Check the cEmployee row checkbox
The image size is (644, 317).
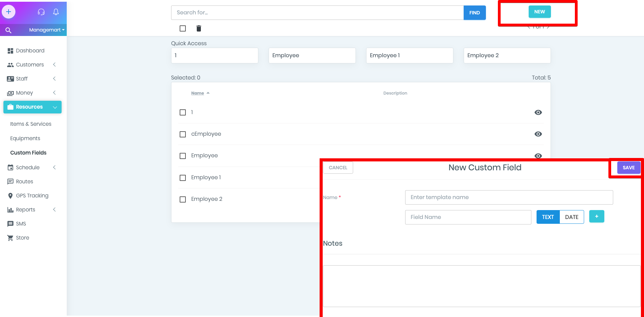[x=183, y=134]
